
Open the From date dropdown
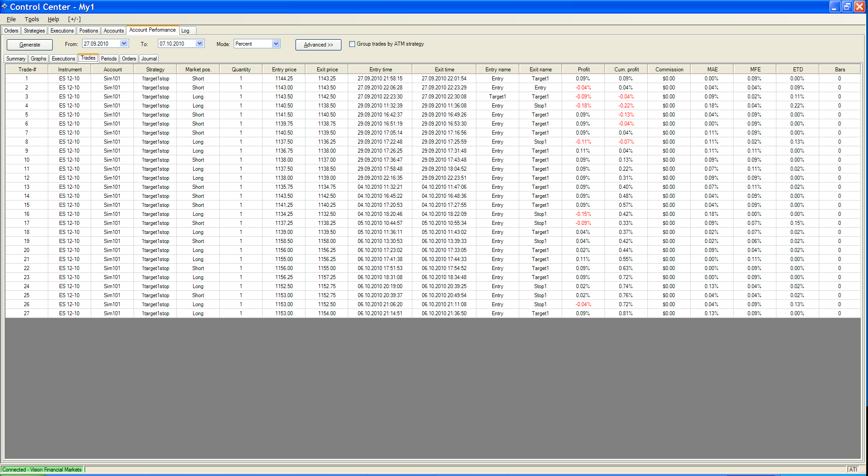124,44
